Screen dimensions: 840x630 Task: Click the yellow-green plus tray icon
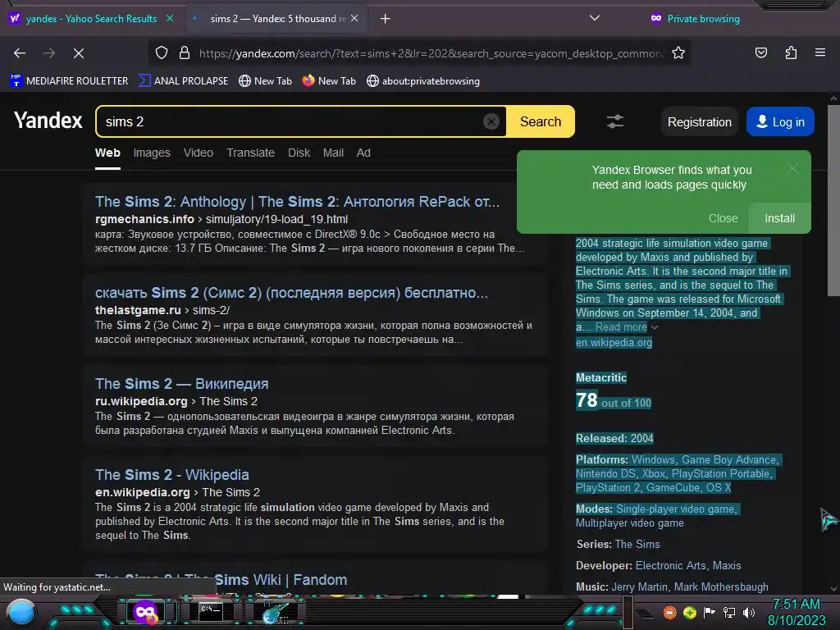[689, 612]
